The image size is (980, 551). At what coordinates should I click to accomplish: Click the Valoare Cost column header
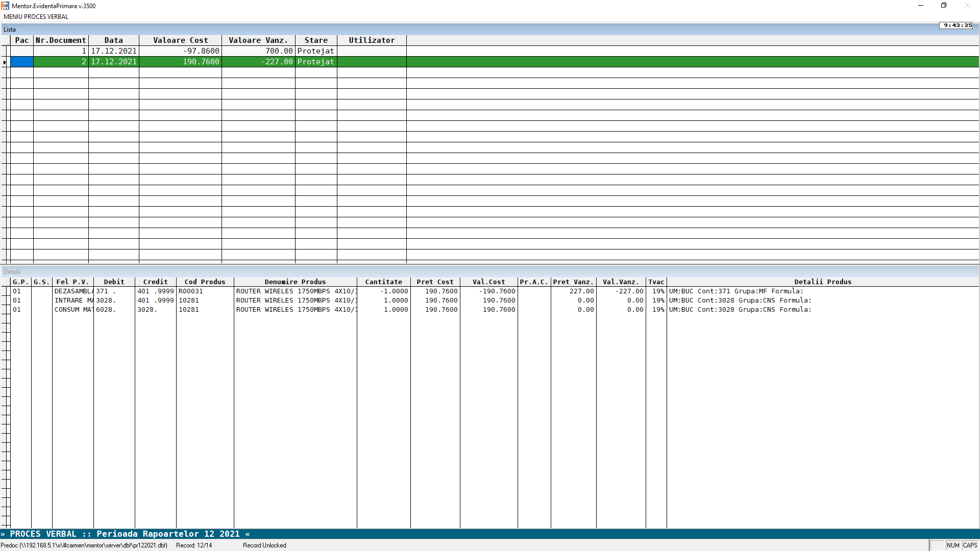[180, 40]
